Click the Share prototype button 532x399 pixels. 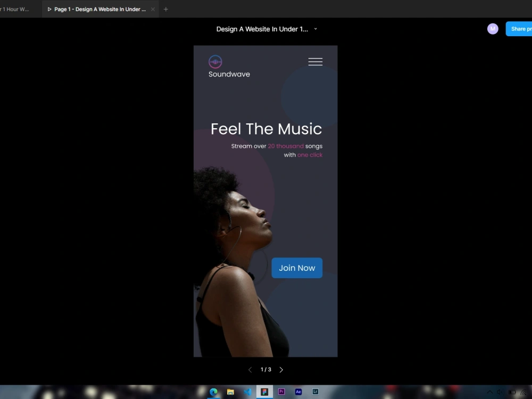click(519, 29)
